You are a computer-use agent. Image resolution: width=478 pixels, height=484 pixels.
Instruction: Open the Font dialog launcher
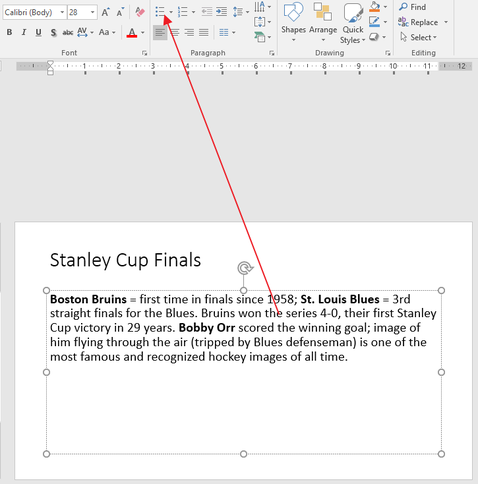(144, 53)
